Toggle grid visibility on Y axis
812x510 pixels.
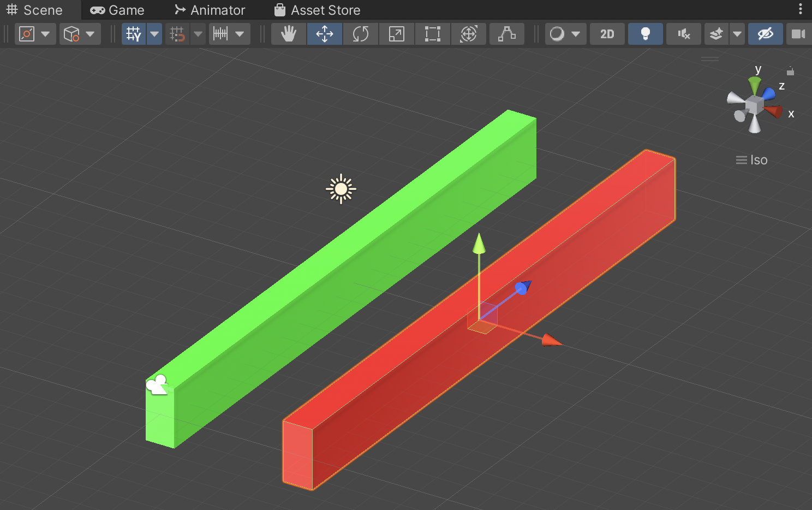(x=134, y=34)
